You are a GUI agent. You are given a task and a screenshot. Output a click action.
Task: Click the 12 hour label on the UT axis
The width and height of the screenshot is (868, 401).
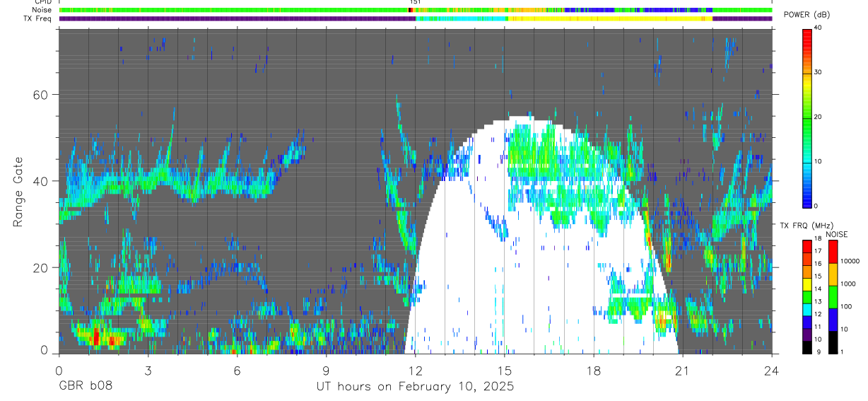(415, 370)
